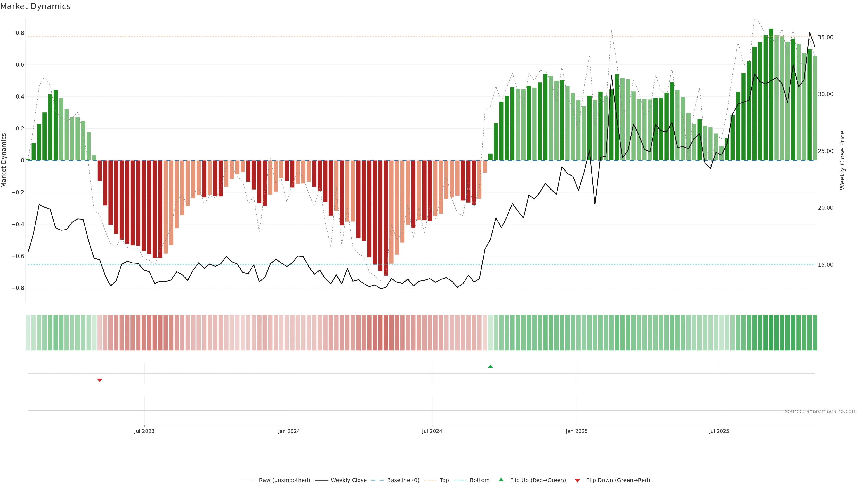Click the Flip Up legend triangle icon

[501, 480]
